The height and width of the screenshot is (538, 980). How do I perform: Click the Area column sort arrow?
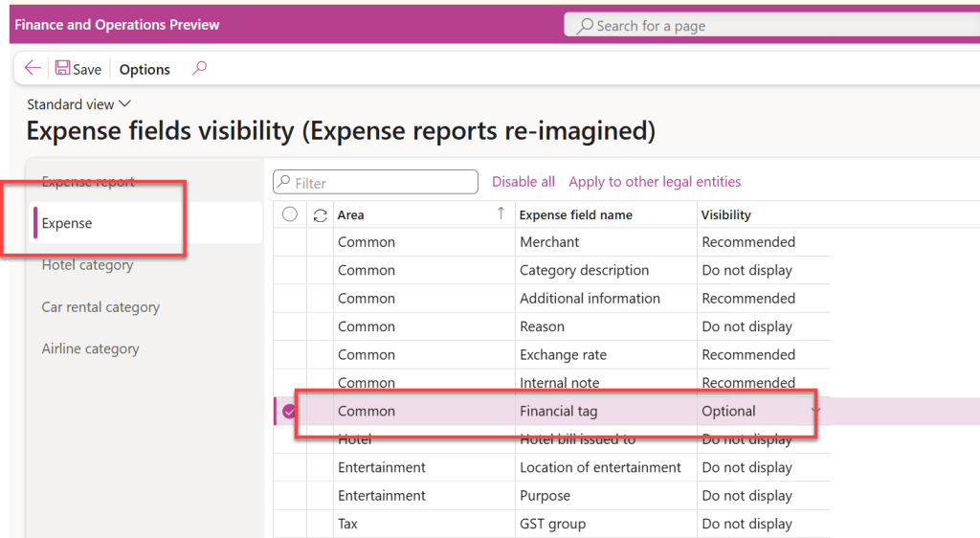click(x=500, y=214)
